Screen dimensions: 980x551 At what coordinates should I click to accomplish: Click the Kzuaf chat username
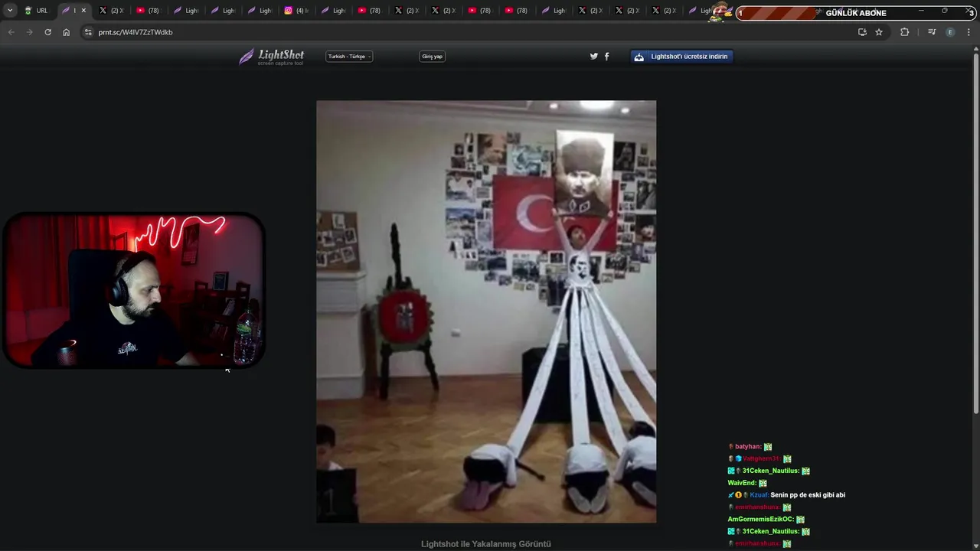pos(759,495)
